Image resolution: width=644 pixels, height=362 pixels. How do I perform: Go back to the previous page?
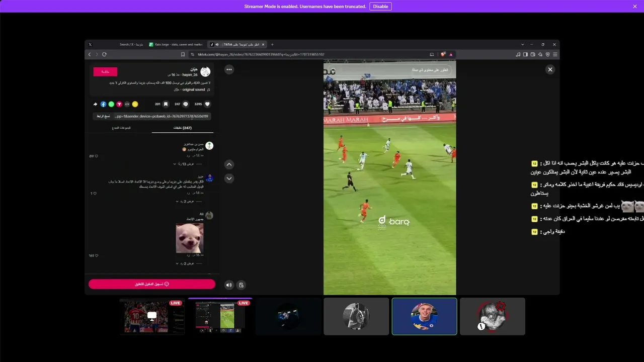(x=90, y=54)
